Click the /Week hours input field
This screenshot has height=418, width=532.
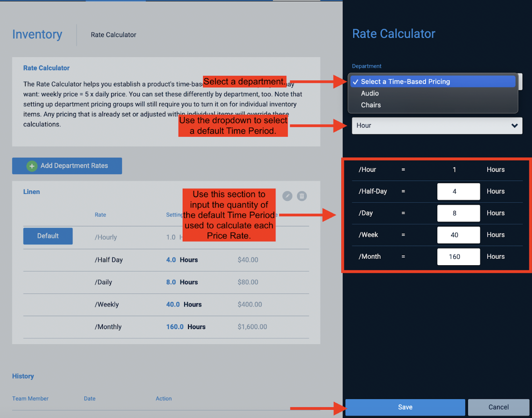click(459, 235)
